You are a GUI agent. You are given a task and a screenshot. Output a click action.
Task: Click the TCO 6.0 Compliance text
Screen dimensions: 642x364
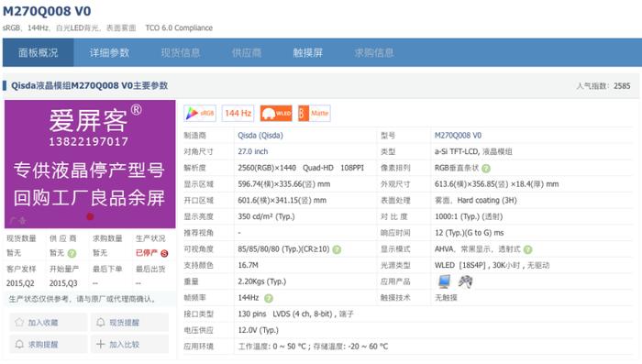click(x=179, y=28)
